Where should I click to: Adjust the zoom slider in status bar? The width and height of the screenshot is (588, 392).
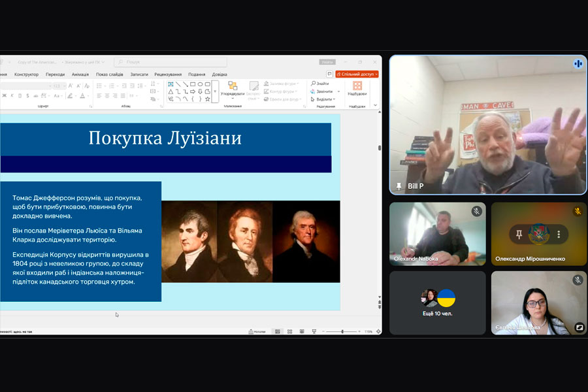click(x=342, y=331)
